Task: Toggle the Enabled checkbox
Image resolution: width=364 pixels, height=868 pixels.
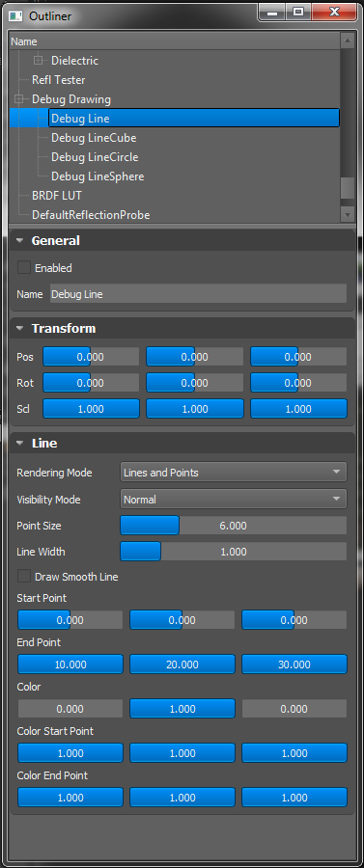Action: pos(24,268)
